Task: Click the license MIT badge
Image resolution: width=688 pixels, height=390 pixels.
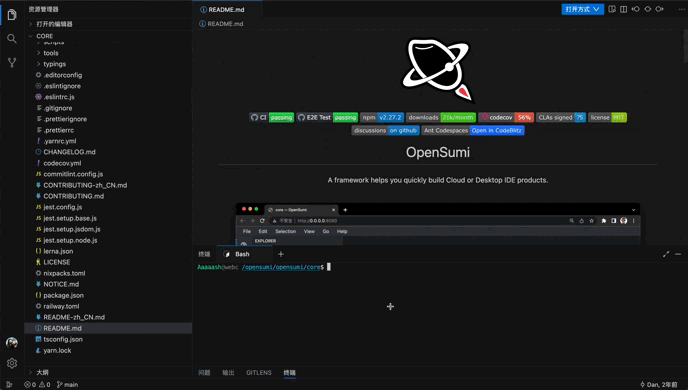Action: [x=607, y=118]
